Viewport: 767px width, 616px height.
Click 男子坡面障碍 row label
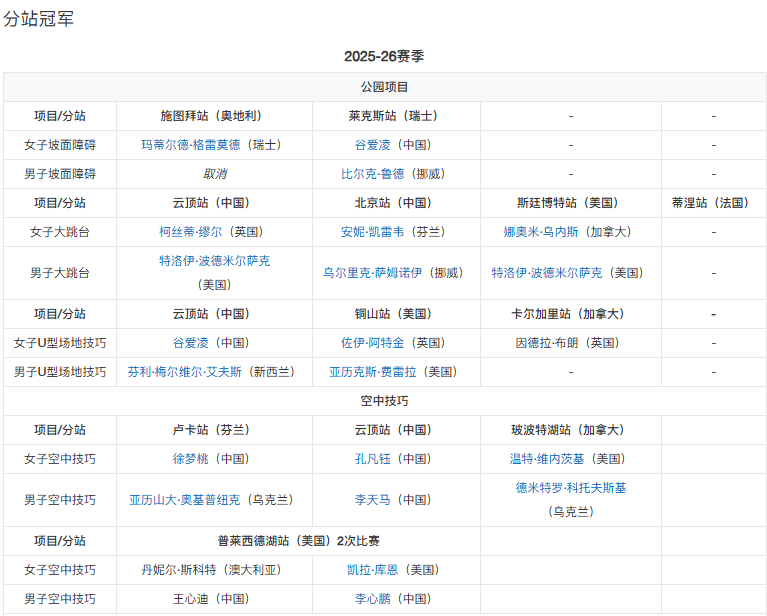pos(60,174)
